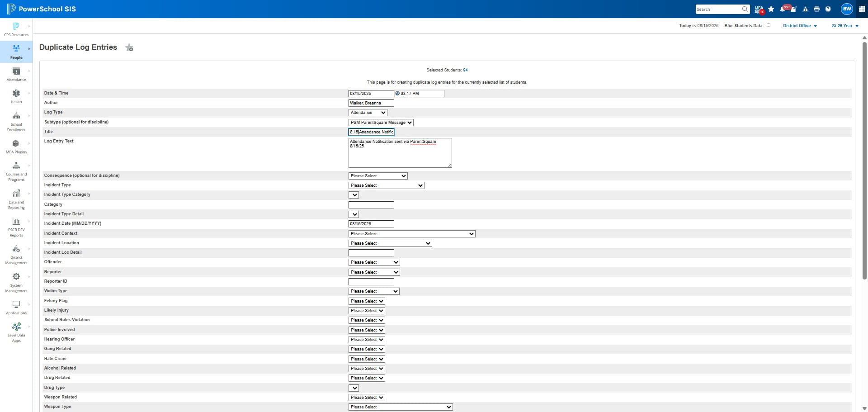Click the Author field

click(371, 103)
